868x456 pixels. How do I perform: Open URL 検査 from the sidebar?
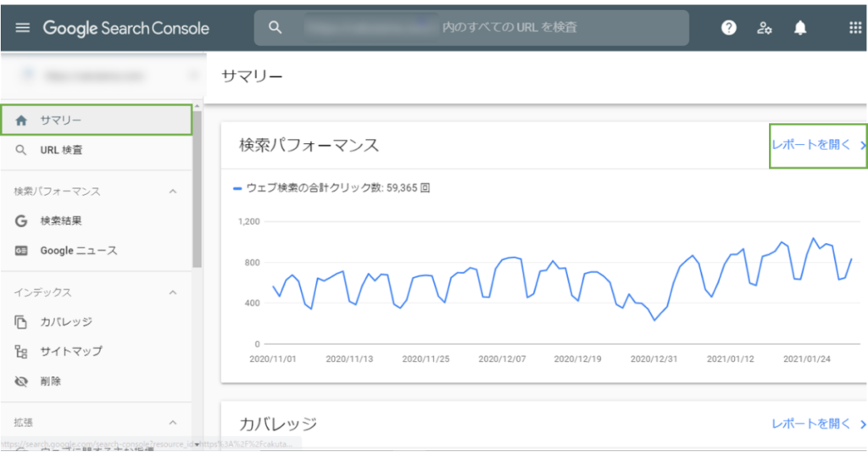click(x=97, y=150)
